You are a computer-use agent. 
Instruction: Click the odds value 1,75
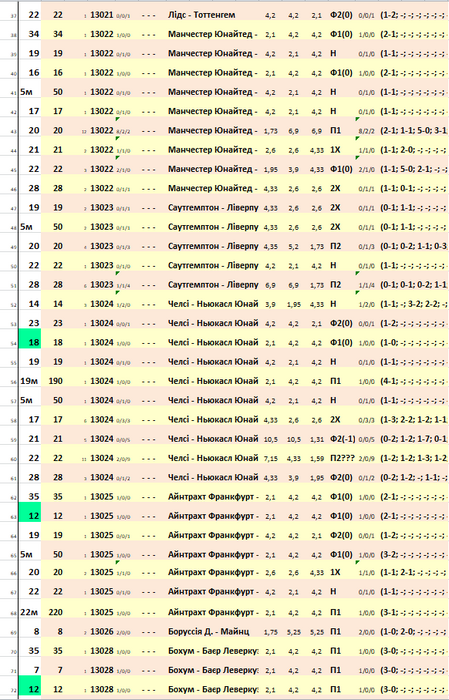[x=270, y=632]
